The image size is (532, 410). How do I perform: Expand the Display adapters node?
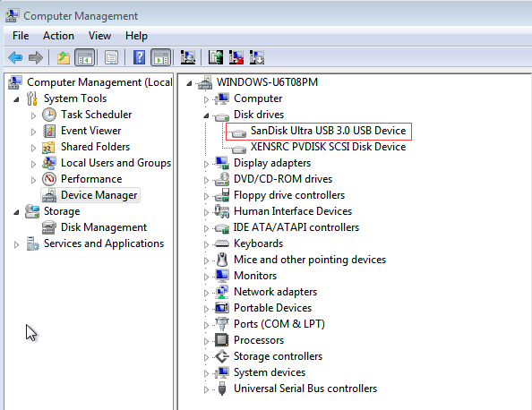206,164
